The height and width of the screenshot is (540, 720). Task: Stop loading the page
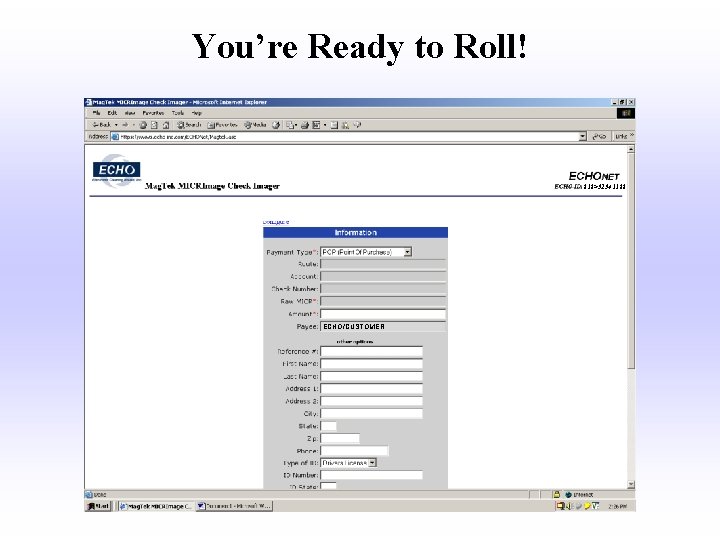coord(143,125)
